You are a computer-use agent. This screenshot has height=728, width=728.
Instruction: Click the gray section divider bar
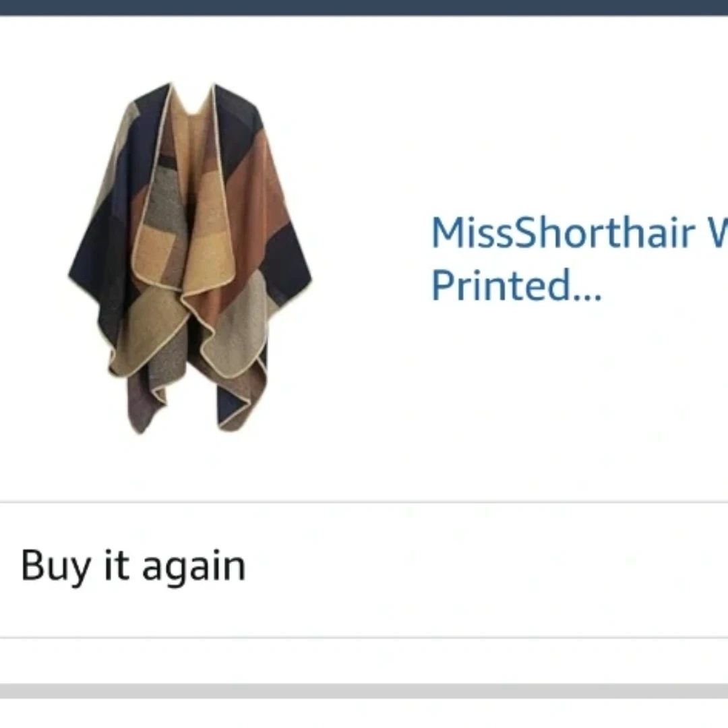(x=364, y=690)
